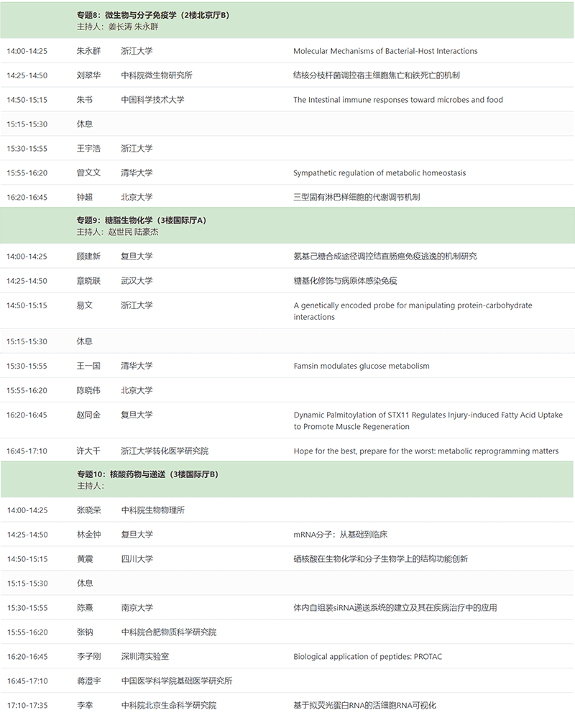This screenshot has height=728, width=575.
Task: Select the talk title "Molecular Mechanisms of Bacterial-Host Interactions"
Action: click(x=385, y=51)
